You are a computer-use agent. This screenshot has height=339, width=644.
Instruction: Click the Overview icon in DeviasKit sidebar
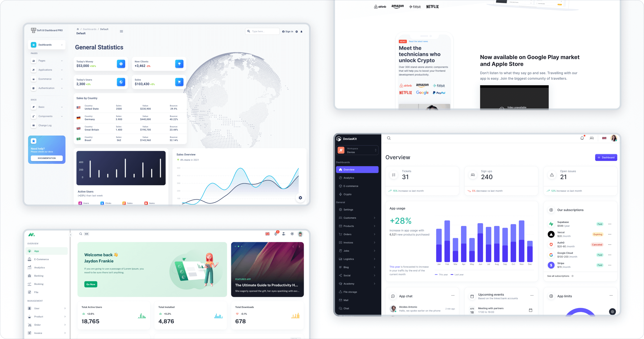340,169
